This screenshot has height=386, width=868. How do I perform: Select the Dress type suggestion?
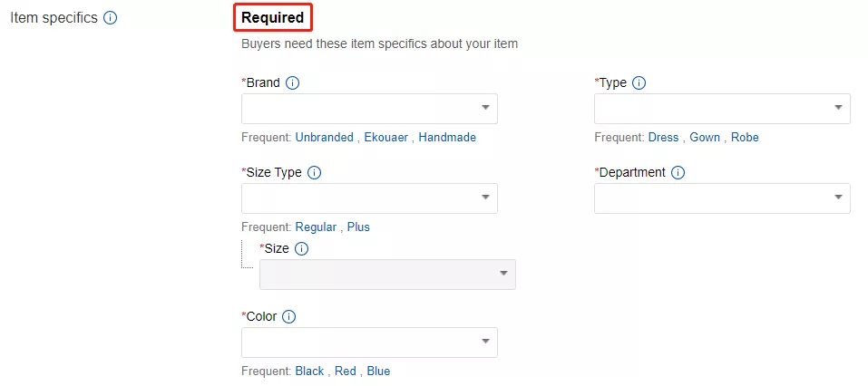click(663, 138)
